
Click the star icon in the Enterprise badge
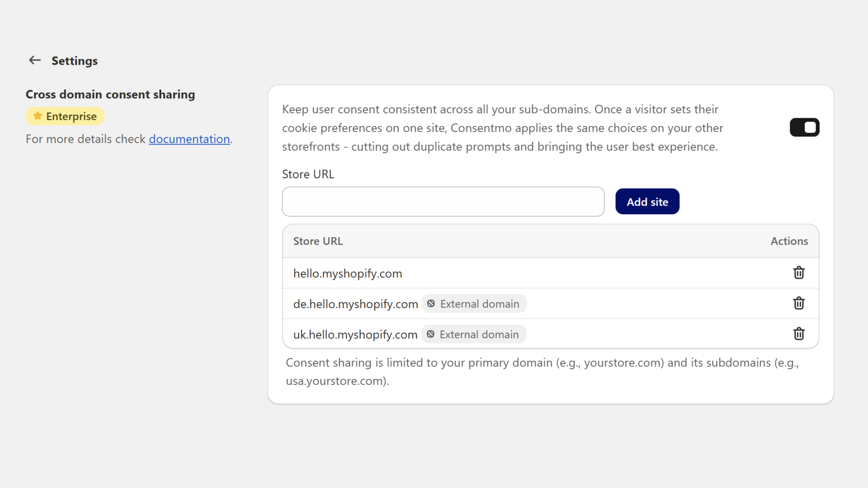pyautogui.click(x=38, y=116)
